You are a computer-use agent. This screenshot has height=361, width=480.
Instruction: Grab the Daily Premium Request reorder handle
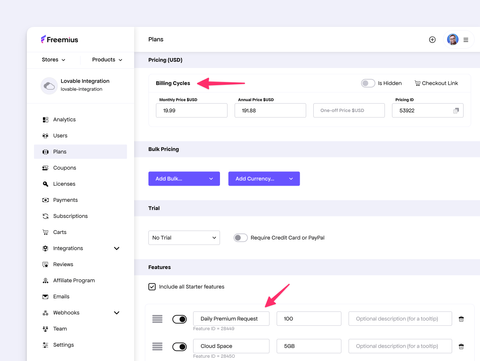[x=157, y=319]
